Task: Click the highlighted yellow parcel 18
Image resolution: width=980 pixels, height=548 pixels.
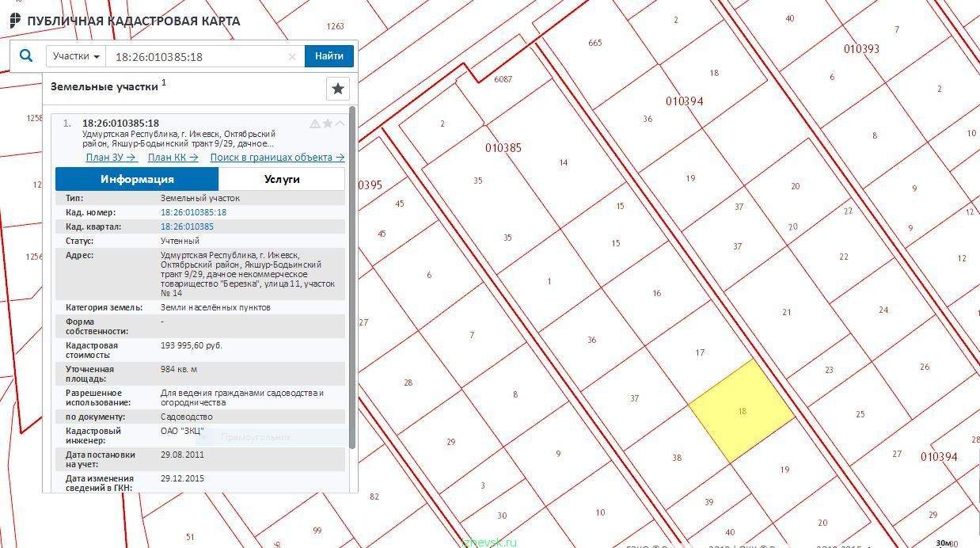Action: click(741, 411)
